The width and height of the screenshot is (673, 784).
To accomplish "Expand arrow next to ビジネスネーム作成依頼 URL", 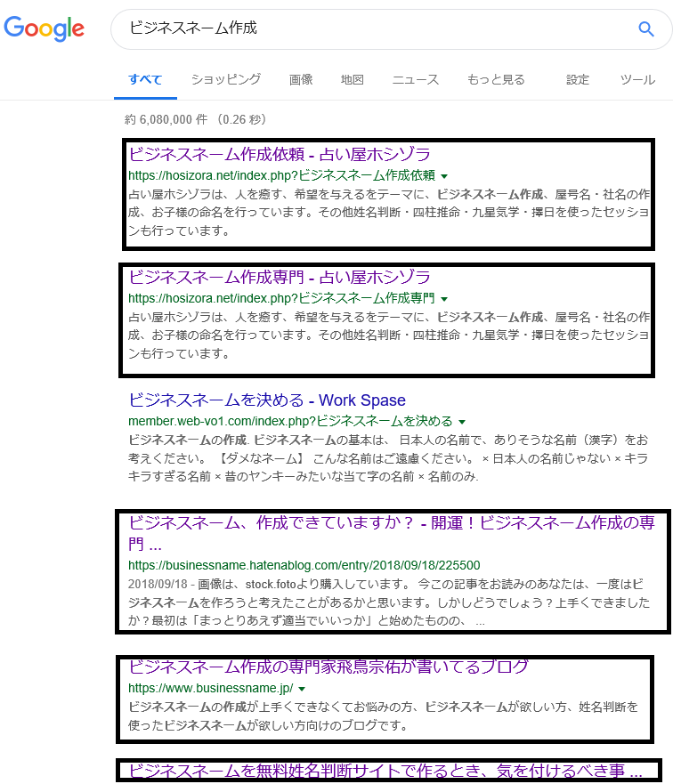I will point(444,176).
